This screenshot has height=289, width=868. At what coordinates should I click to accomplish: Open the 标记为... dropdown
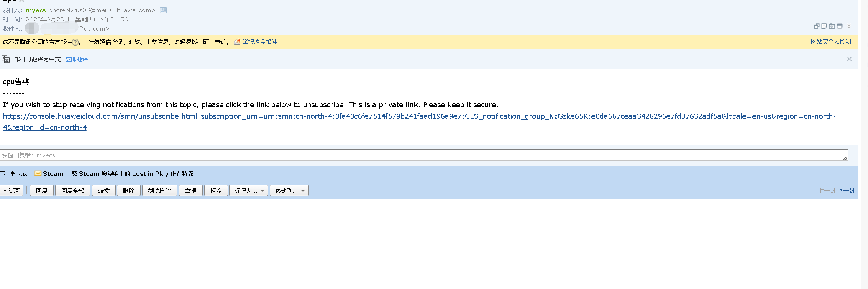pyautogui.click(x=249, y=191)
